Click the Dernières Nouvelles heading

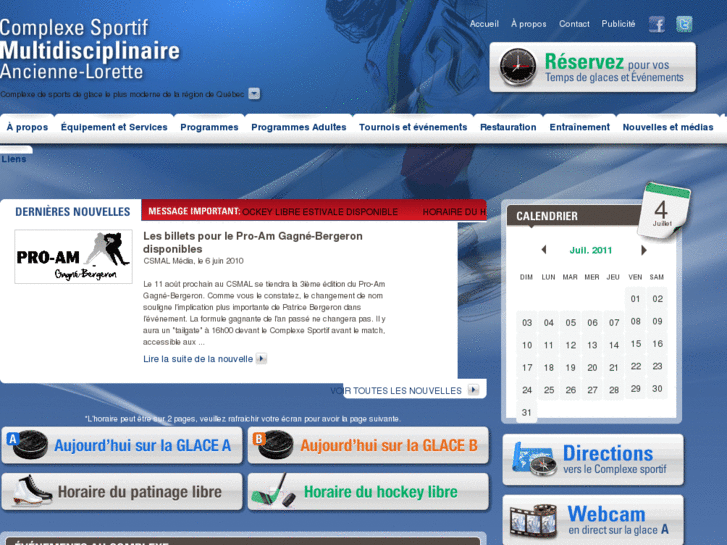pos(72,212)
